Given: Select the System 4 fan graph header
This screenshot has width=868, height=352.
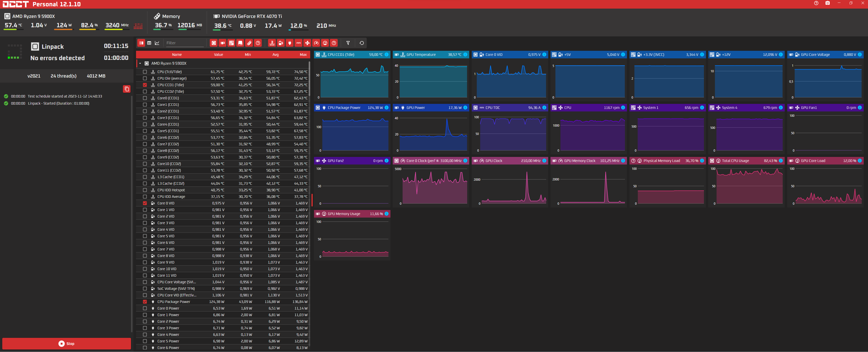Looking at the screenshot, I should (746, 108).
